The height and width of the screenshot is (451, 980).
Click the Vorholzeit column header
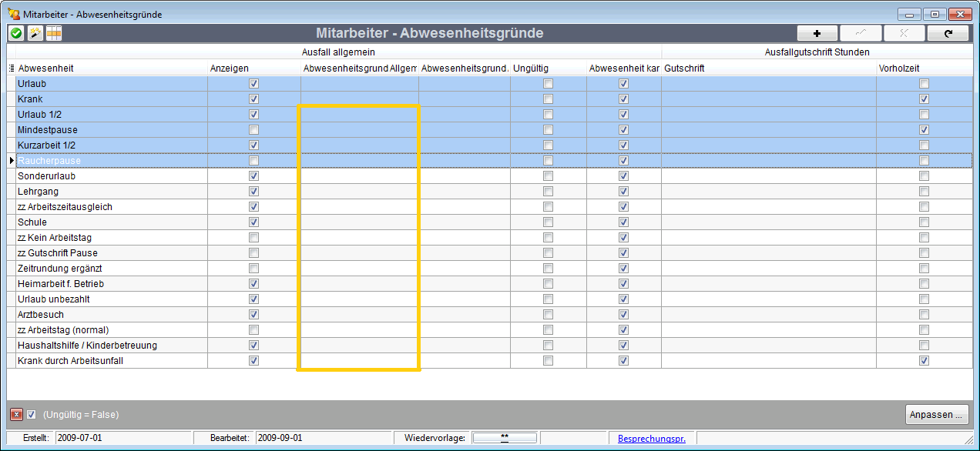click(x=924, y=68)
